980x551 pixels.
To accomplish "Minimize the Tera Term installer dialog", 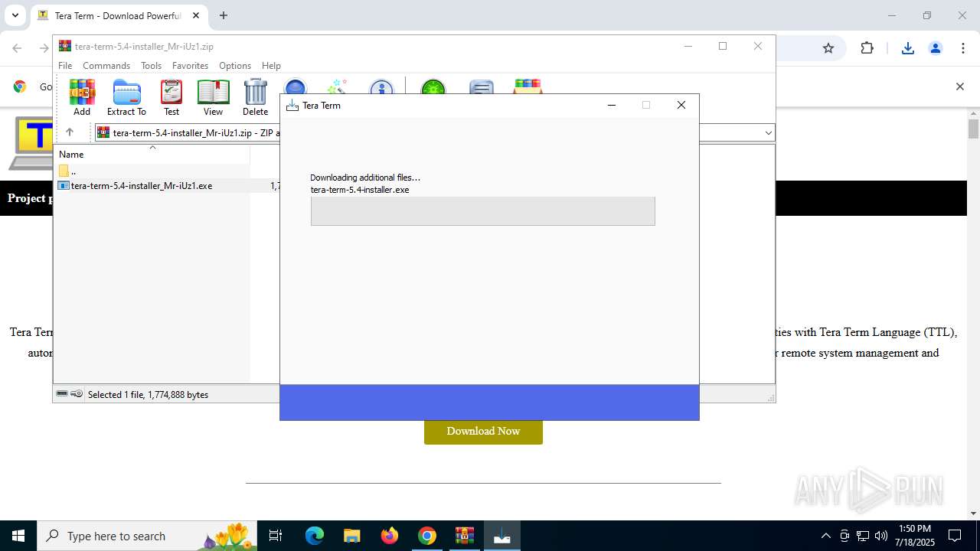I will tap(611, 106).
